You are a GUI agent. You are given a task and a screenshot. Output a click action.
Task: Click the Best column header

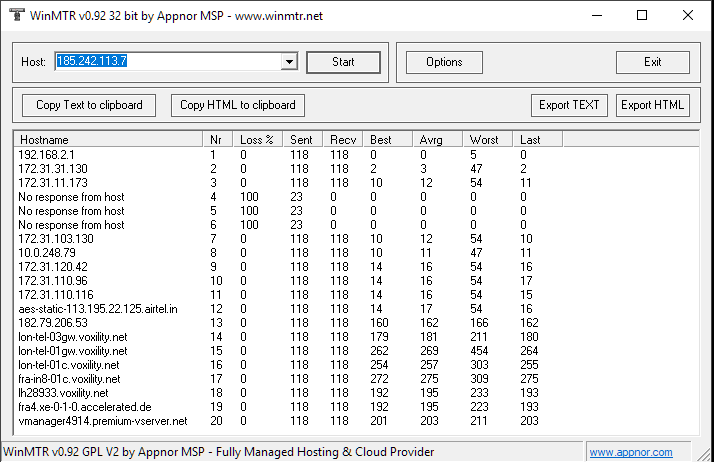coord(388,139)
